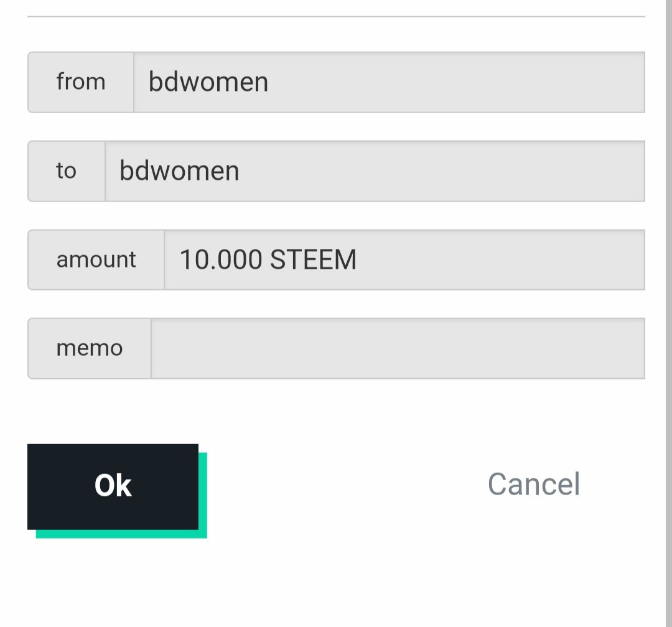Viewport: 672px width, 627px height.
Task: Click the 'from' account input field
Action: [x=390, y=82]
